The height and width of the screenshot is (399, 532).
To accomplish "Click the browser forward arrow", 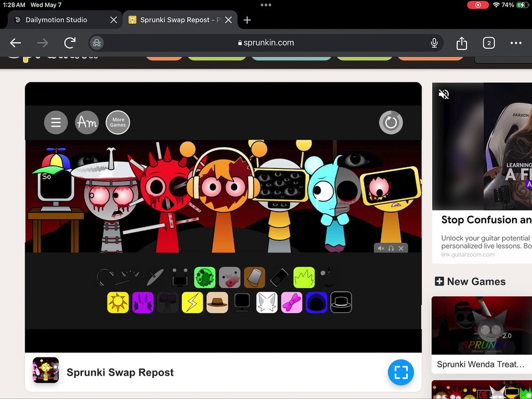I will 43,43.
